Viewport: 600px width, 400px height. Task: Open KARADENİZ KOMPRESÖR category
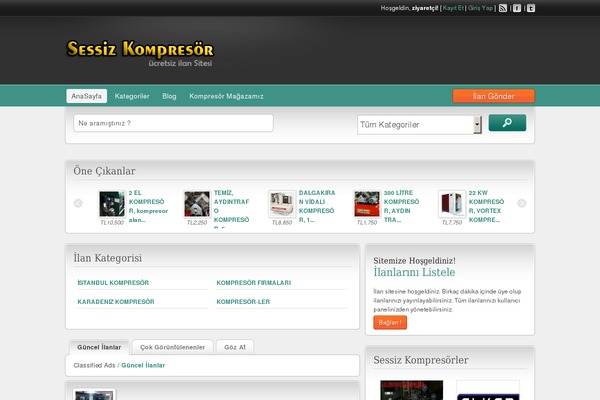(x=116, y=302)
